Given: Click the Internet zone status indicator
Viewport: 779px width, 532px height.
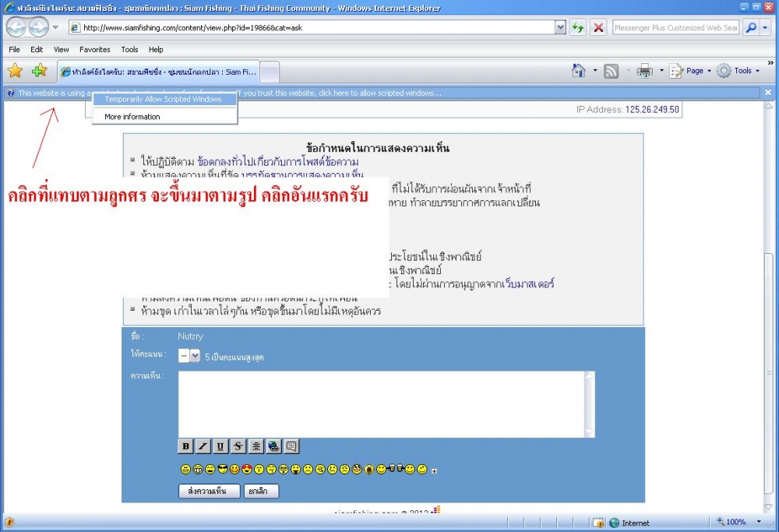Looking at the screenshot, I should click(x=629, y=523).
